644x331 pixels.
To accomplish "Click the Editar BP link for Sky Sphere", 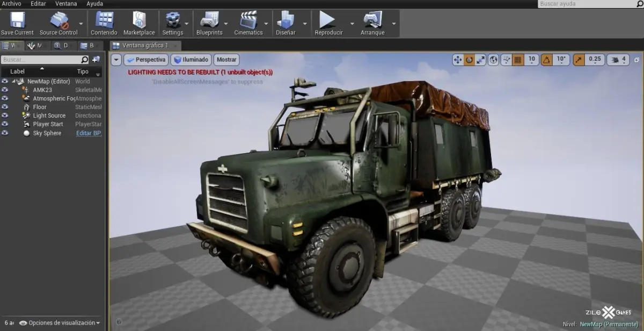I will pos(89,133).
